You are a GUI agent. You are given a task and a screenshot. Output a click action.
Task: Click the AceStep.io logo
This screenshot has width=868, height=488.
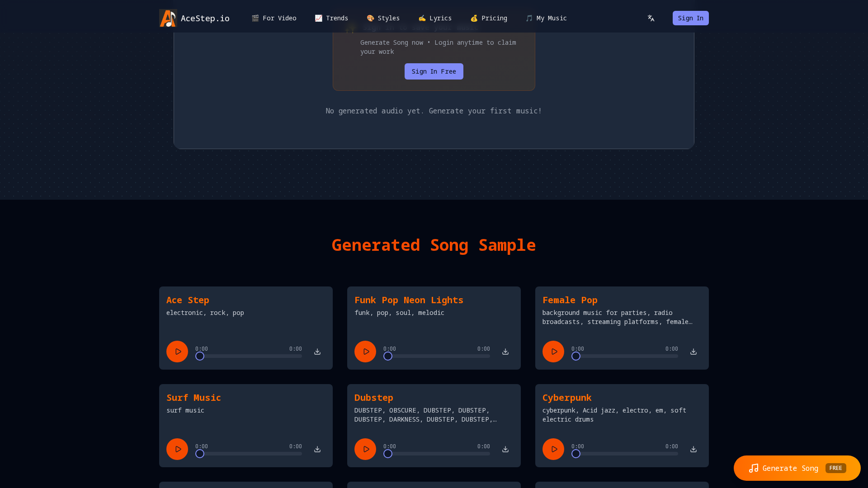point(194,18)
